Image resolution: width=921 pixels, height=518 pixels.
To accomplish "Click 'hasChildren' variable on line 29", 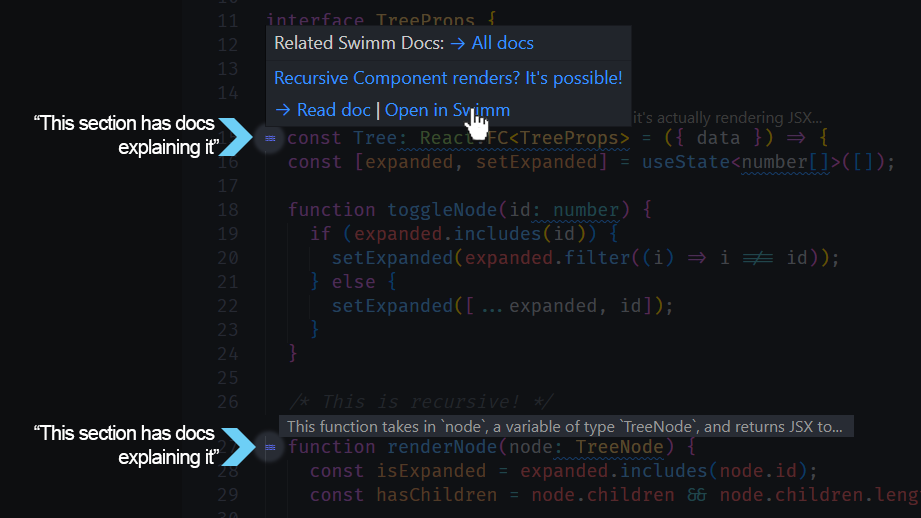I will pyautogui.click(x=436, y=496).
